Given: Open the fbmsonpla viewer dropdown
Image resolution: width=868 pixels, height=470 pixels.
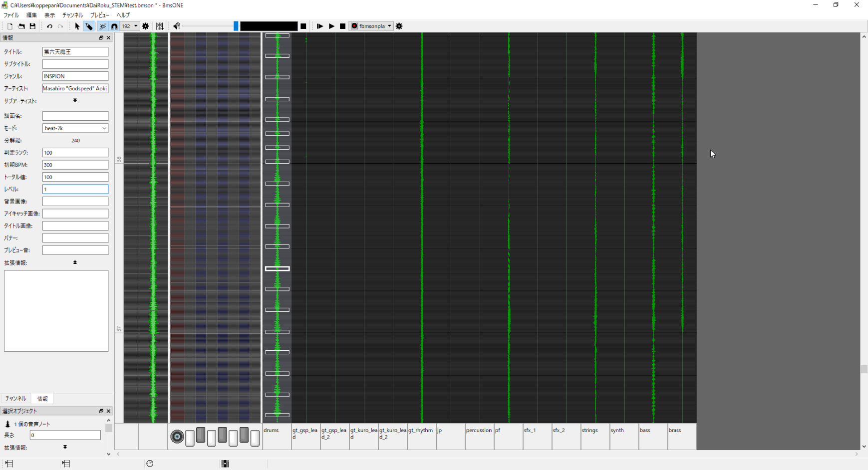Looking at the screenshot, I should point(371,26).
